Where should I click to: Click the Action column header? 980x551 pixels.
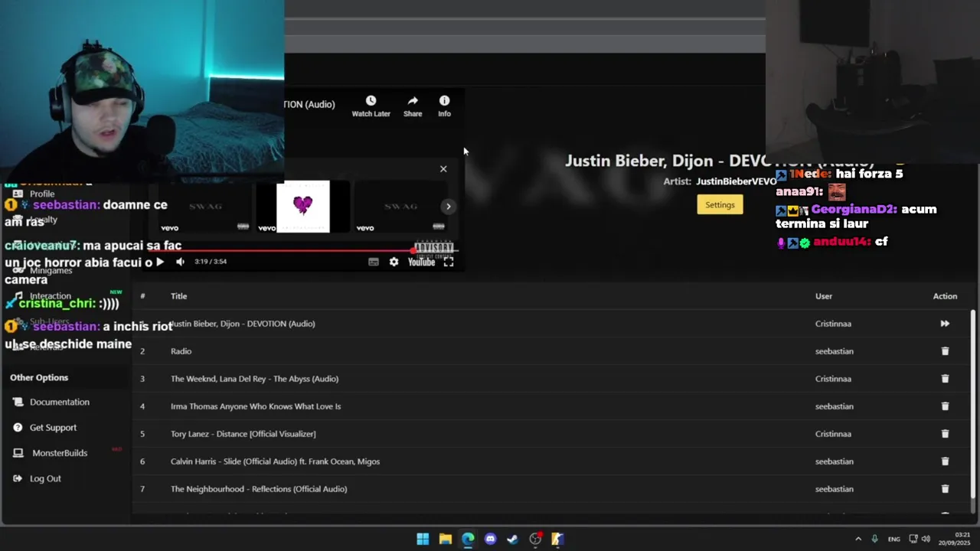[x=945, y=296]
